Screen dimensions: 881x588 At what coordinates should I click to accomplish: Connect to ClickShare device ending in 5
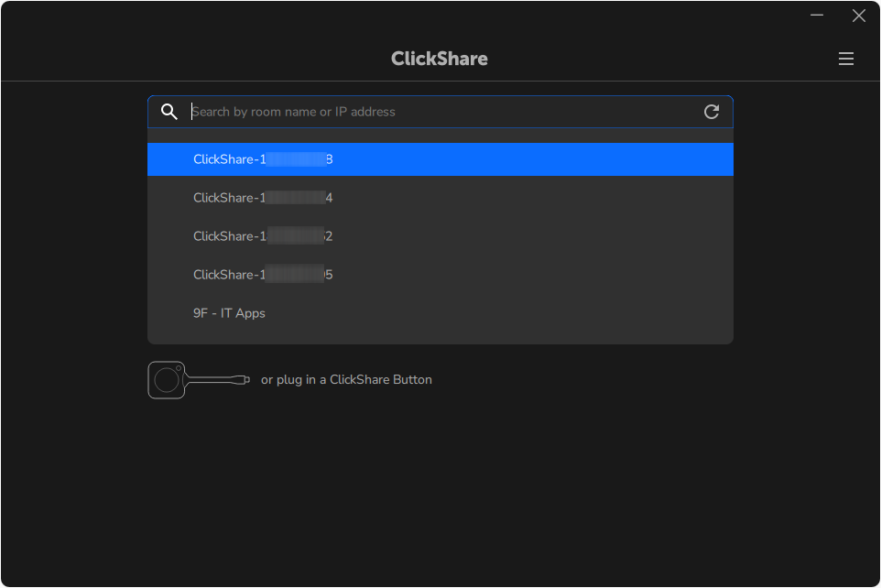(x=440, y=275)
